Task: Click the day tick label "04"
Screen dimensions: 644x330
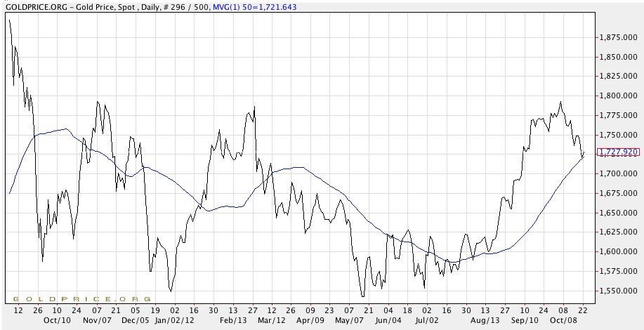Action: point(388,311)
